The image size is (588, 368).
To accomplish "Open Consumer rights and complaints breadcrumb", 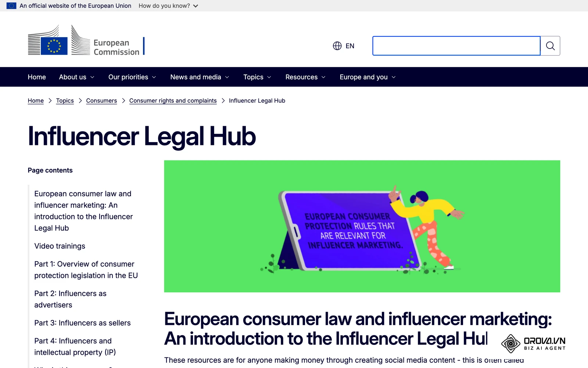I will tap(173, 100).
